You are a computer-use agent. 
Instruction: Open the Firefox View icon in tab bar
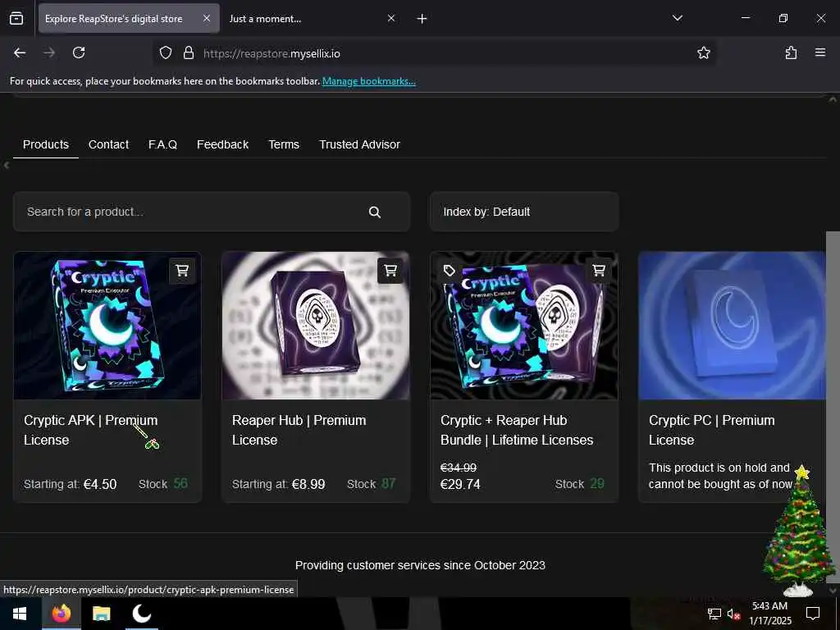[x=16, y=19]
